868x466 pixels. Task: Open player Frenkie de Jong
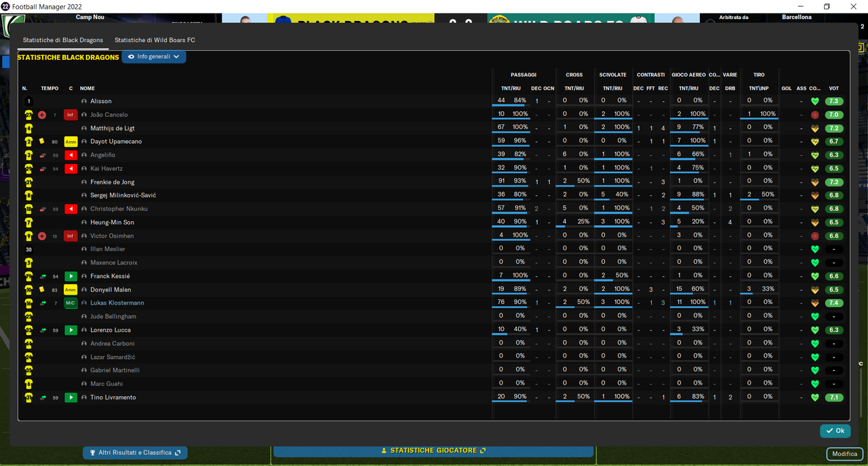coord(113,182)
